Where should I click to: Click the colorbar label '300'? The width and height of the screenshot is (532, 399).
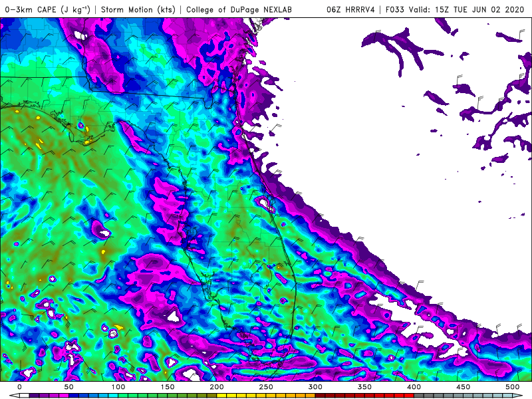click(x=315, y=387)
